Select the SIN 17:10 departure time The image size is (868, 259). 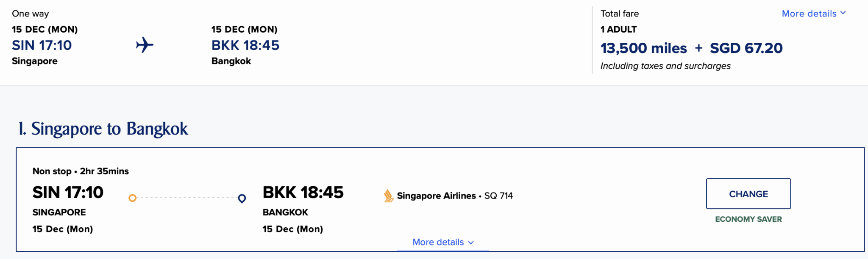pos(68,193)
